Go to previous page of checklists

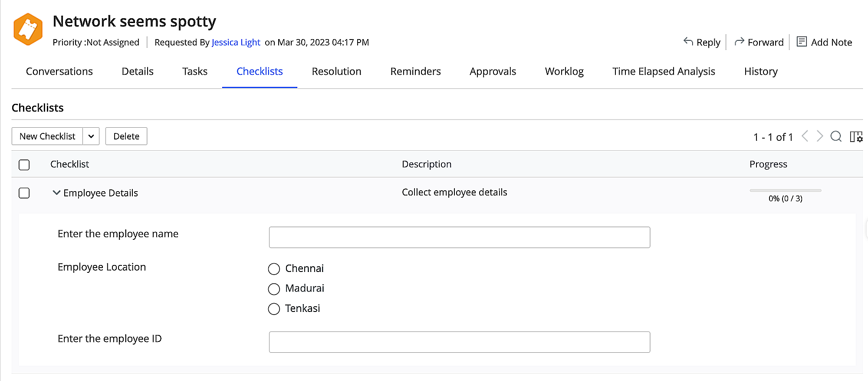pyautogui.click(x=805, y=136)
